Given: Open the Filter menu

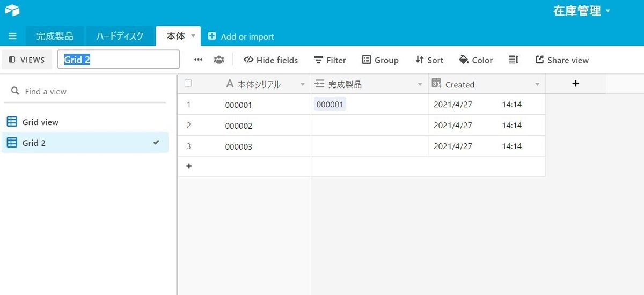Looking at the screenshot, I should (330, 60).
